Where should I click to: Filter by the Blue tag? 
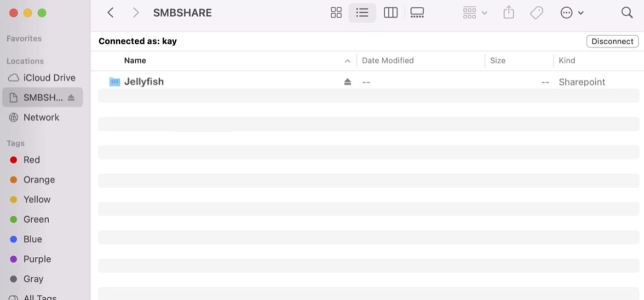coord(32,239)
